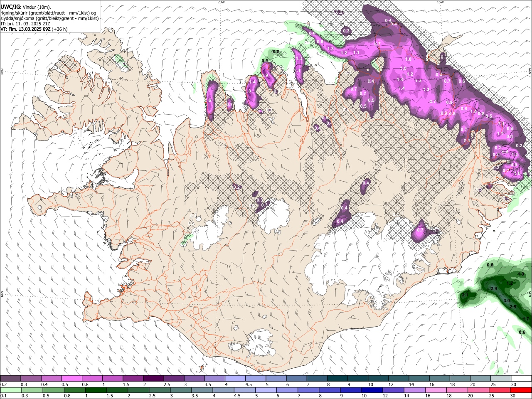Choose the snow legend swatch between 18 and 20
Image resolution: width=532 pixels, height=399 pixels.
[x=459, y=379]
